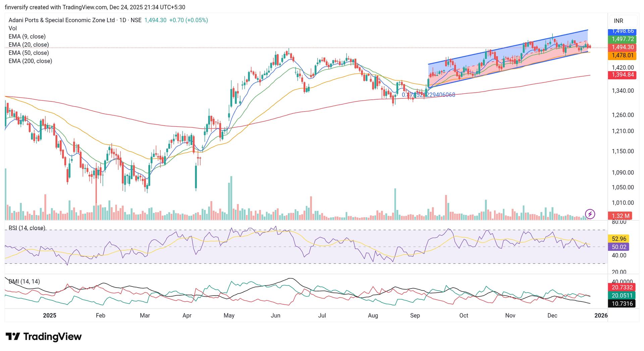Viewport: 644px width, 351px height.
Task: Click the Sep label on time axis
Action: pyautogui.click(x=415, y=315)
